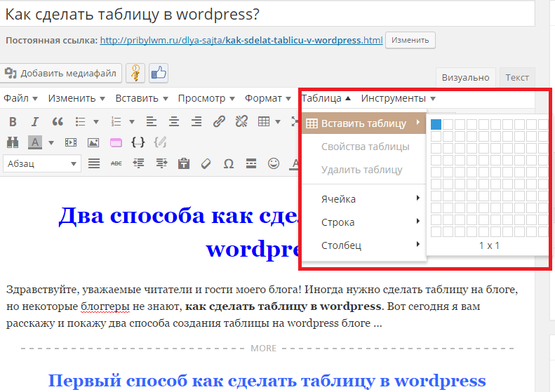Expand the Строка submenu
555x392 pixels.
[x=364, y=222]
